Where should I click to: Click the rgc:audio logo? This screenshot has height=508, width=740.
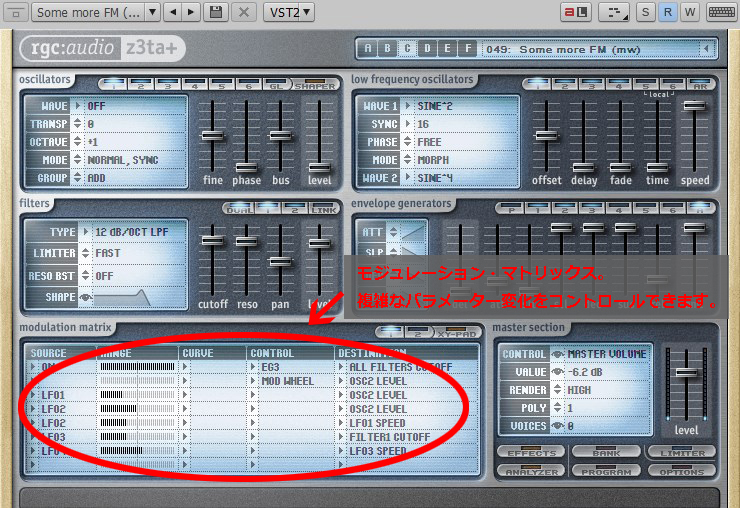72,48
